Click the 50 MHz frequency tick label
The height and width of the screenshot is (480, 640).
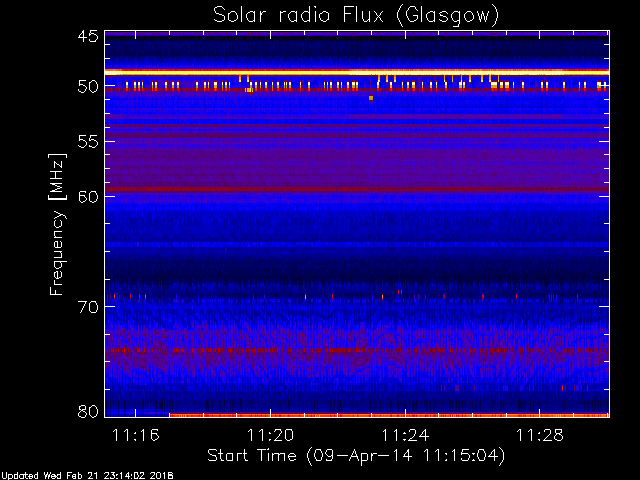88,86
